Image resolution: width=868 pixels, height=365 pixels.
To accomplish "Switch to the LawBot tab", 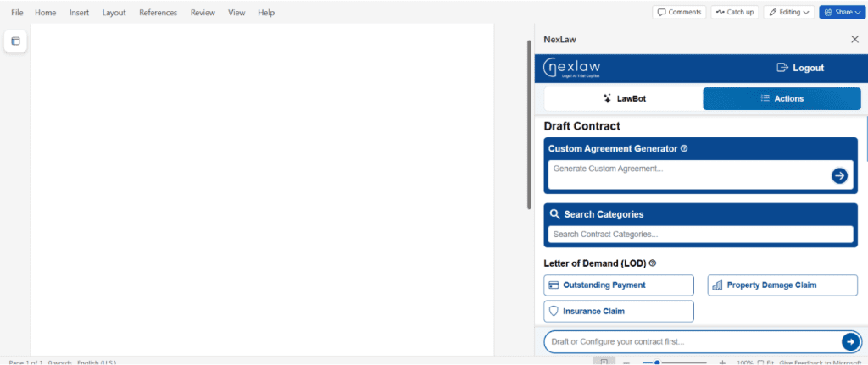I will tap(624, 98).
